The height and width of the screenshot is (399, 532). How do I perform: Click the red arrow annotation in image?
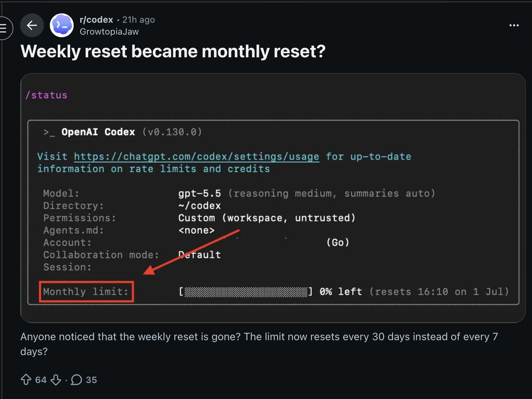tap(192, 252)
